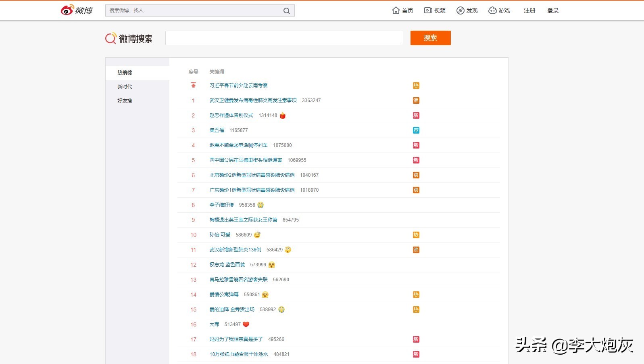This screenshot has height=364, width=644.
Task: Click the 新 badge next to 赵忠祥遗体告别仪式
Action: pos(416,115)
